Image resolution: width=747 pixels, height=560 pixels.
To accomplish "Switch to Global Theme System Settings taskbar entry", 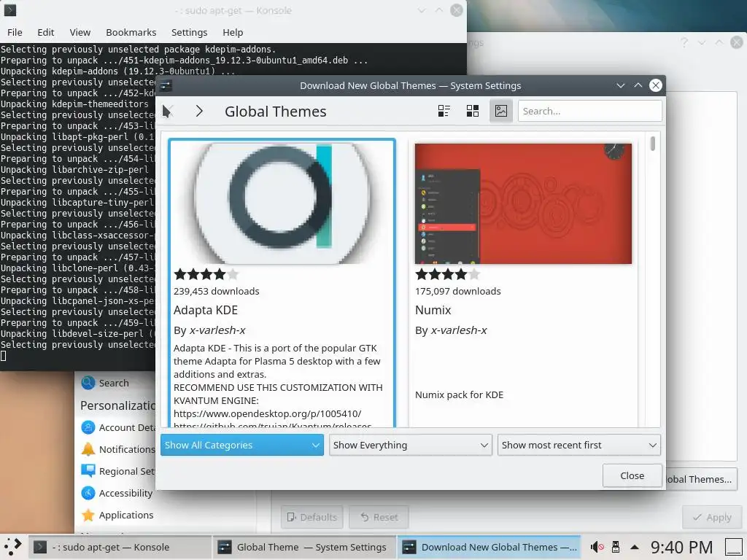I will coord(304,547).
